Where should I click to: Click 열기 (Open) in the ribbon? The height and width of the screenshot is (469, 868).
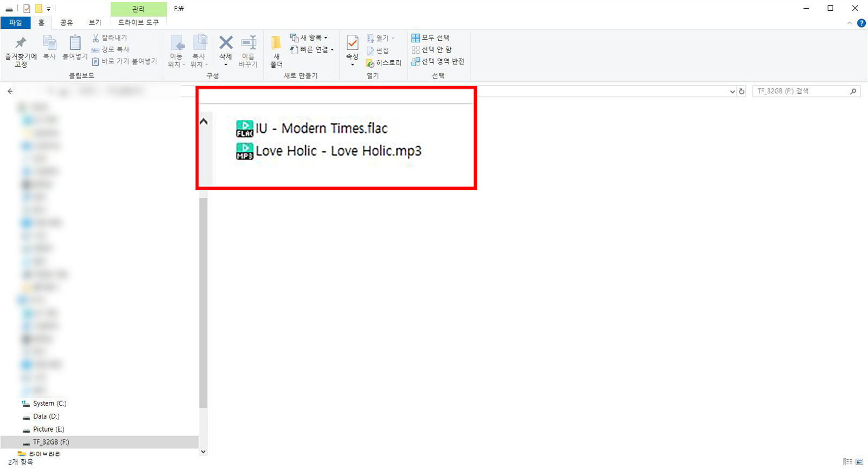(x=380, y=38)
